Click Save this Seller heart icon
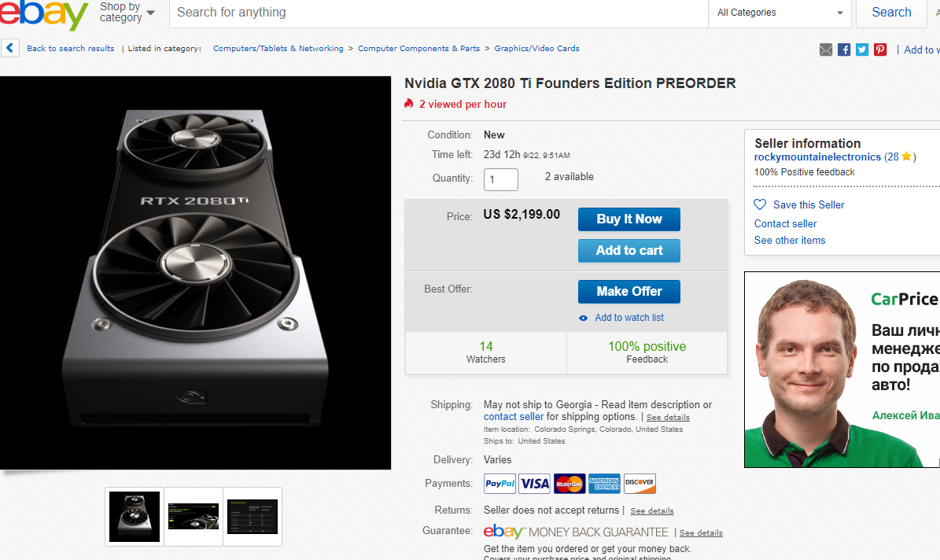The height and width of the screenshot is (560, 940). [760, 204]
